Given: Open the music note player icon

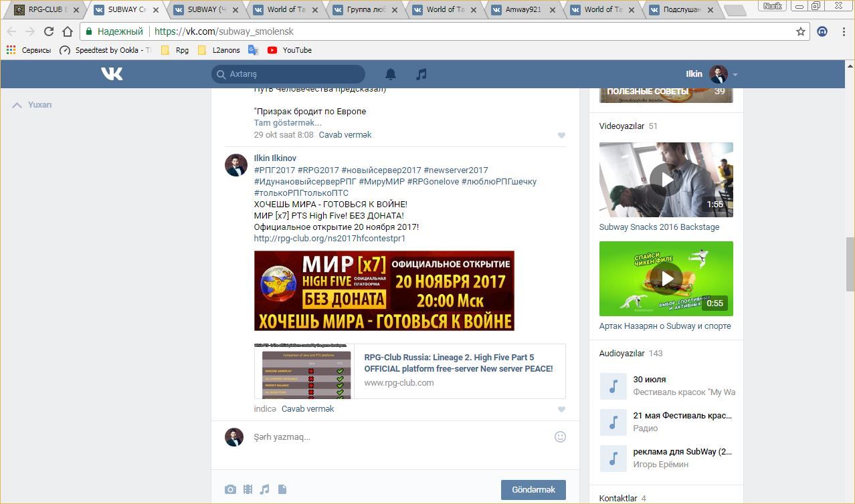Looking at the screenshot, I should tap(421, 74).
